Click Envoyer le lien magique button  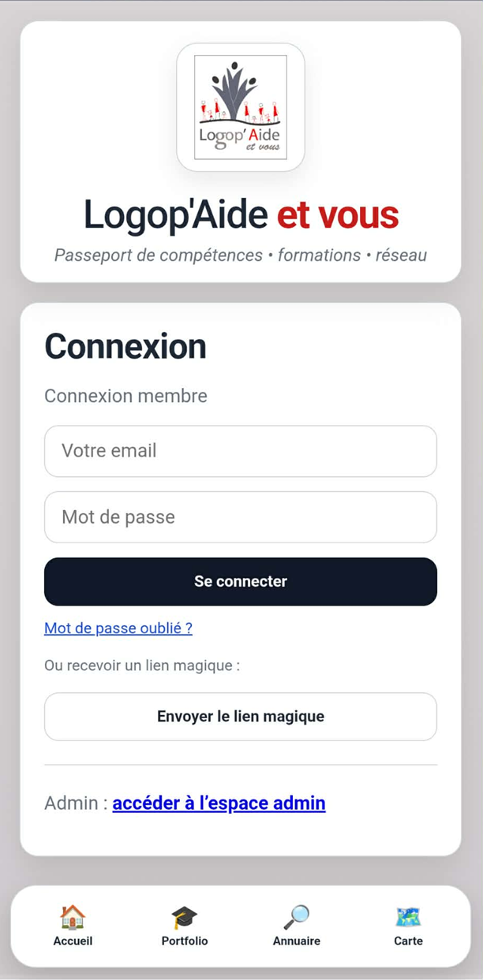(241, 717)
